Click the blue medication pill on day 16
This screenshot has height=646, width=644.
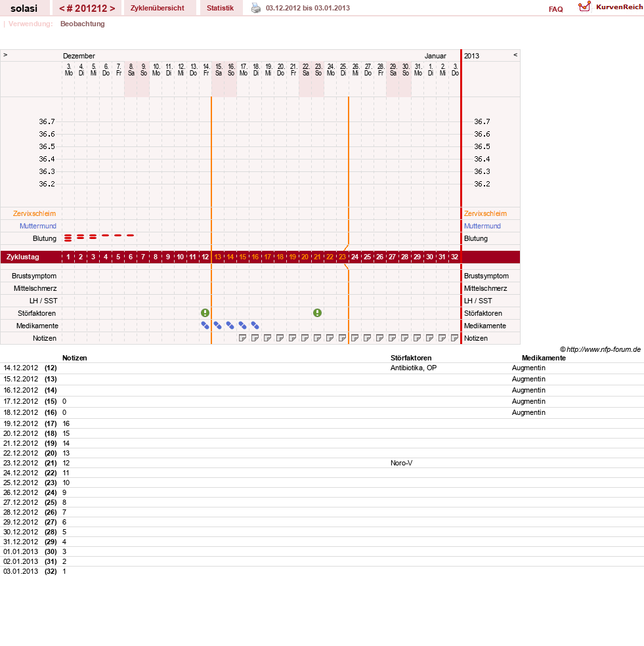pos(255,326)
